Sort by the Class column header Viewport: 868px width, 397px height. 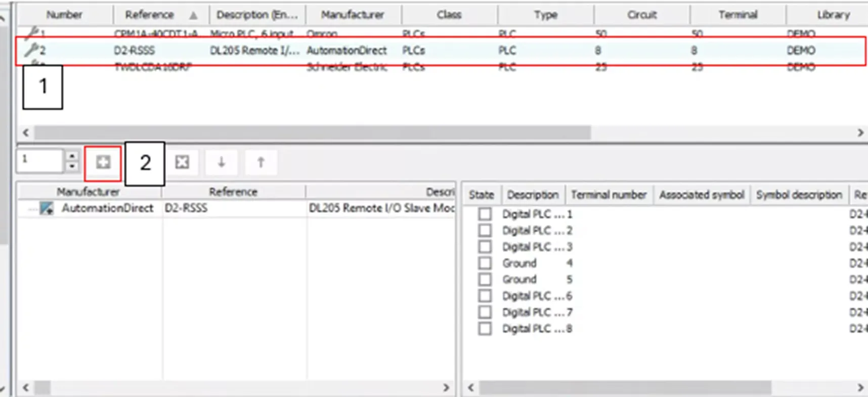tap(449, 15)
